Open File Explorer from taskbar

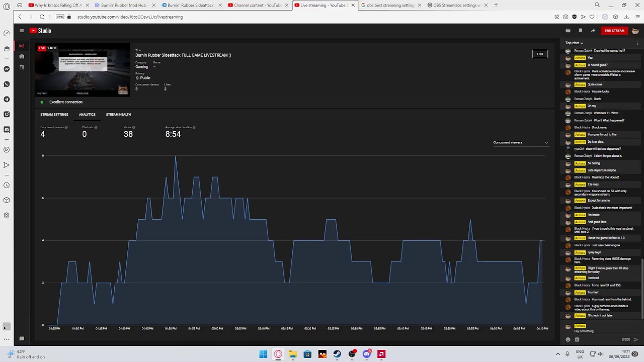293,354
